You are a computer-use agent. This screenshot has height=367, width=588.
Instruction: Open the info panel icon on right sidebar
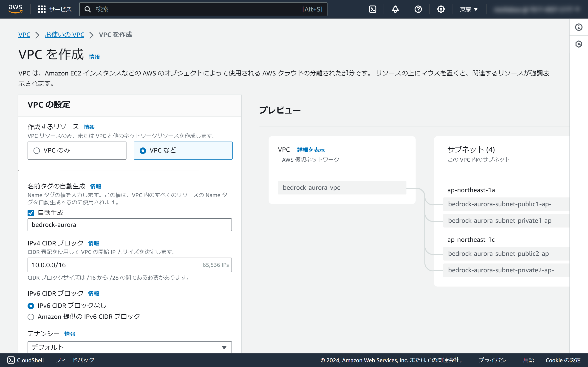pos(579,27)
